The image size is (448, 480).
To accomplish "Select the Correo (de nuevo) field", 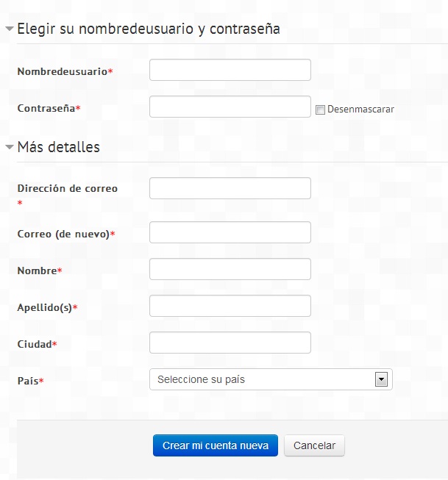I will tap(230, 232).
